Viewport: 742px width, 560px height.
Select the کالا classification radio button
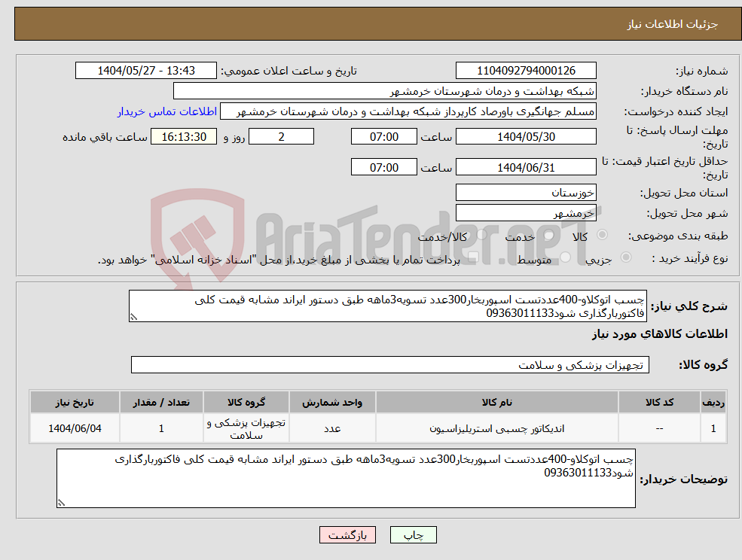click(602, 235)
